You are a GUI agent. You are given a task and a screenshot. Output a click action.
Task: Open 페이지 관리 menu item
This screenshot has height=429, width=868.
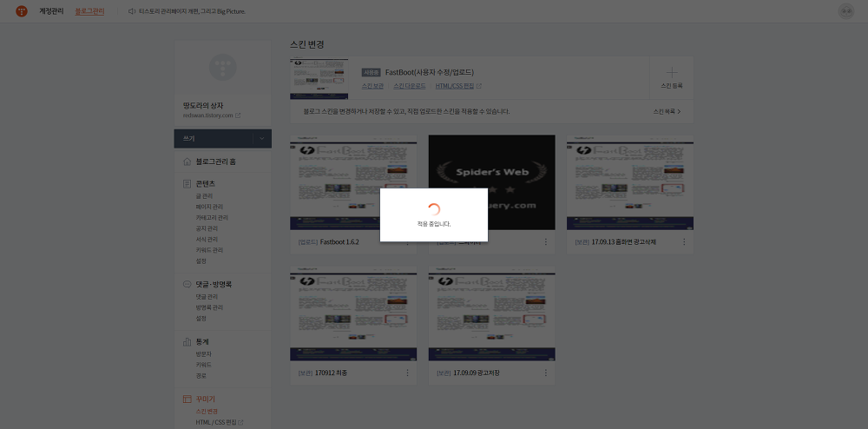(x=208, y=207)
